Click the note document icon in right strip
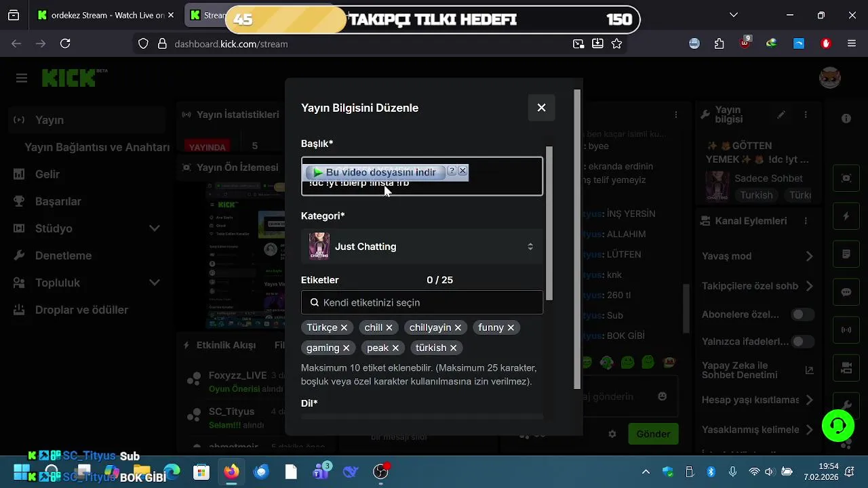This screenshot has width=868, height=488. click(x=846, y=254)
